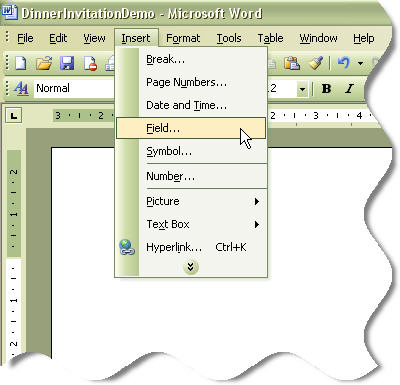Image resolution: width=400 pixels, height=385 pixels.
Task: Open the font size dropdown arrow
Action: (302, 89)
